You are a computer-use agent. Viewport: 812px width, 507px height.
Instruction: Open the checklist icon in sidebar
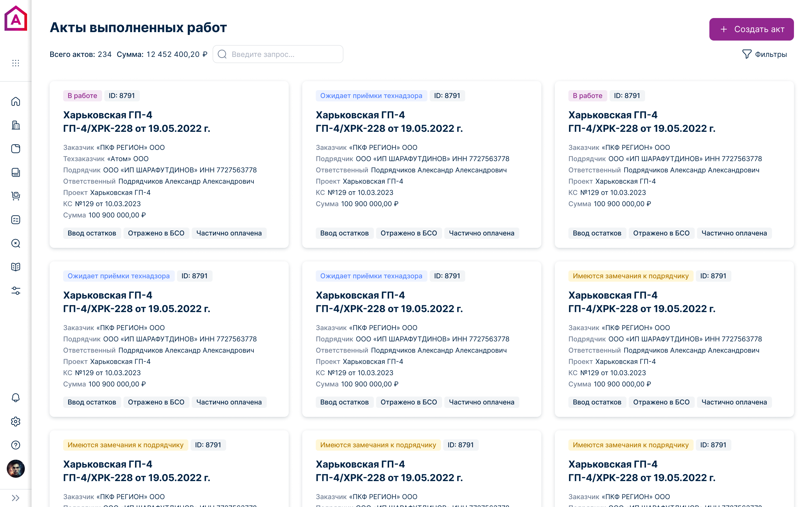pyautogui.click(x=16, y=220)
